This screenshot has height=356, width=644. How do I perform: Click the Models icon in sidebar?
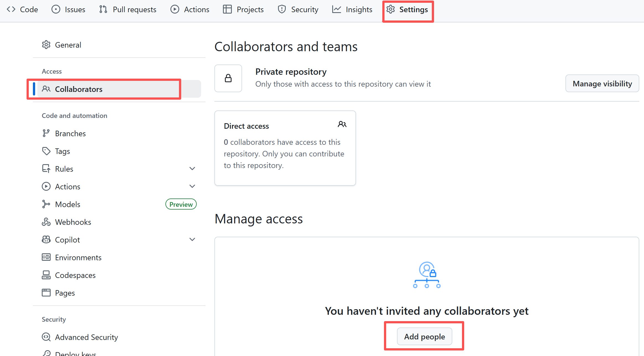pos(46,204)
